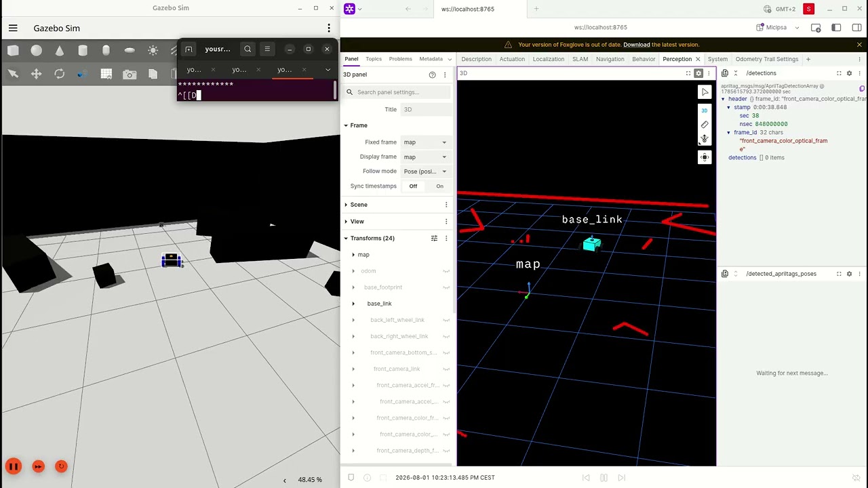The height and width of the screenshot is (488, 868).
Task: Step the Gazebo simulation forward
Action: (38, 466)
